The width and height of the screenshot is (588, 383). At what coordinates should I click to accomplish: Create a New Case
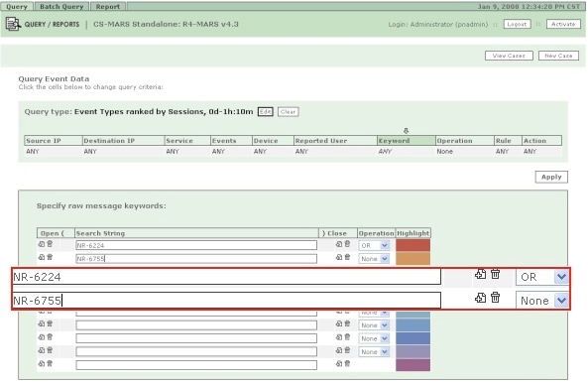click(x=558, y=56)
